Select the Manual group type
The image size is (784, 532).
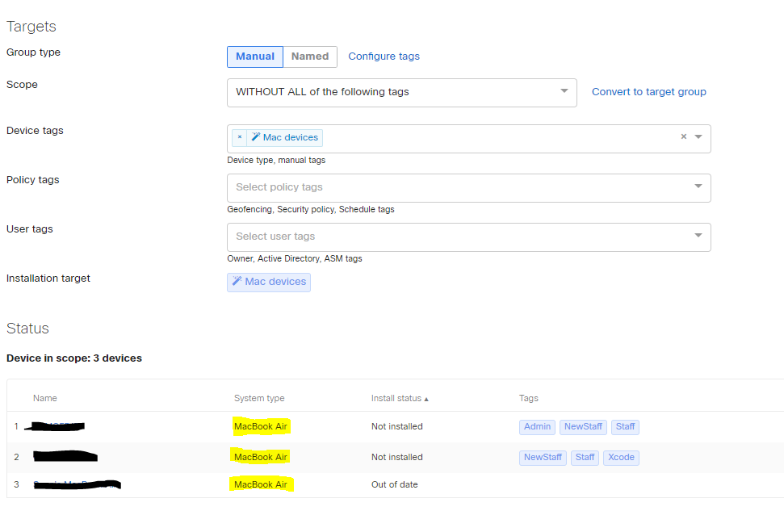click(x=254, y=57)
